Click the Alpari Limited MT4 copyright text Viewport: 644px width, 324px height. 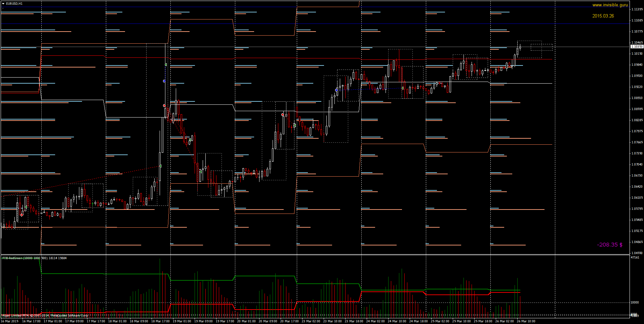(x=45, y=316)
